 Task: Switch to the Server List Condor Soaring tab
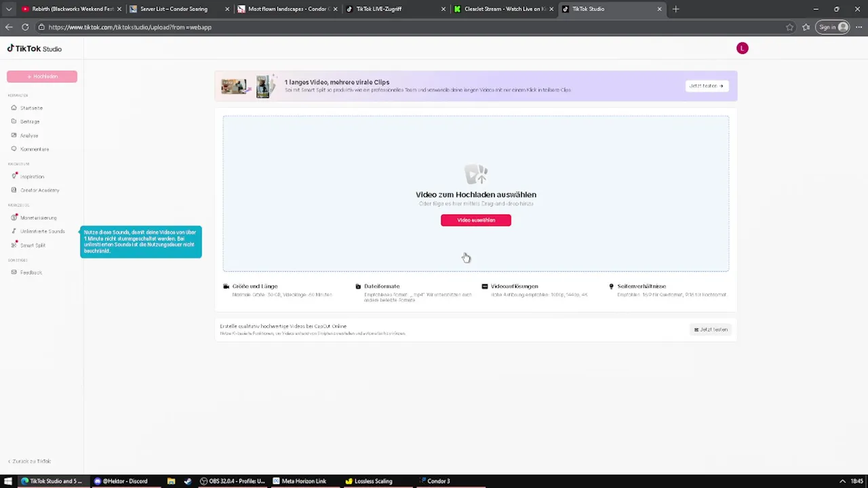click(180, 9)
